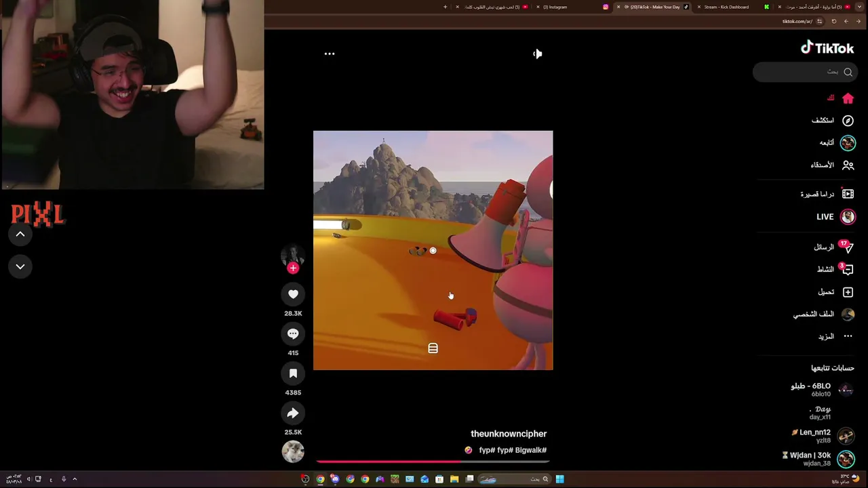The image size is (868, 488).
Task: Open the video's sound disc thumbnail
Action: (x=293, y=452)
